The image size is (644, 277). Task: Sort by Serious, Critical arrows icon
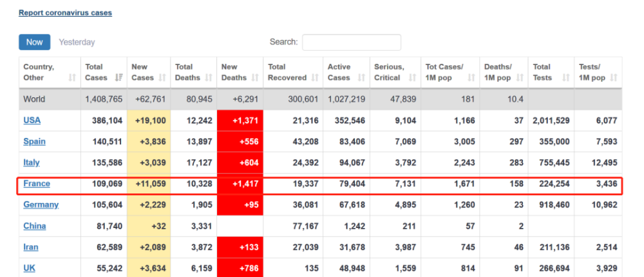[x=413, y=78]
